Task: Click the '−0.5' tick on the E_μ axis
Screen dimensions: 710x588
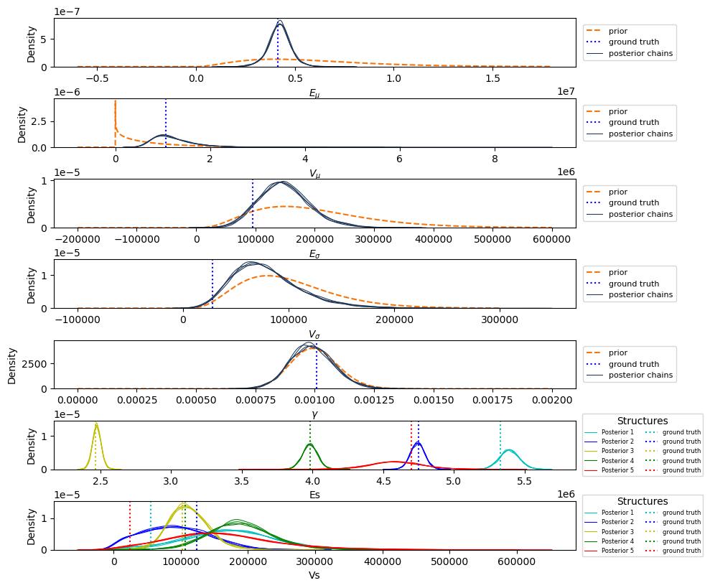Action: pyautogui.click(x=98, y=78)
